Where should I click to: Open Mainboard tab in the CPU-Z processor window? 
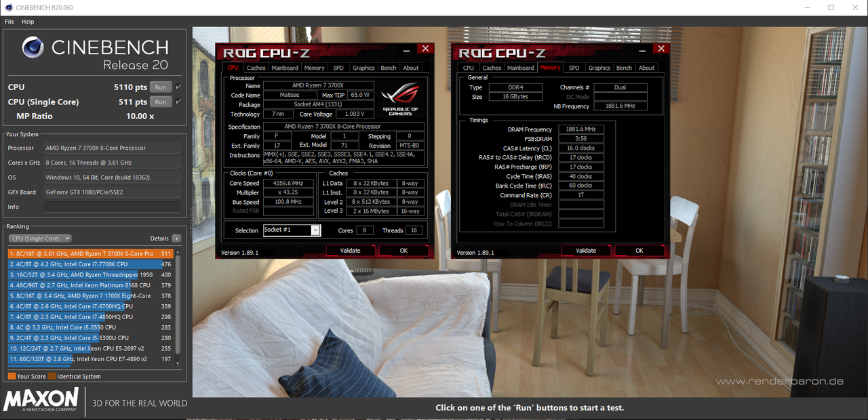click(285, 68)
